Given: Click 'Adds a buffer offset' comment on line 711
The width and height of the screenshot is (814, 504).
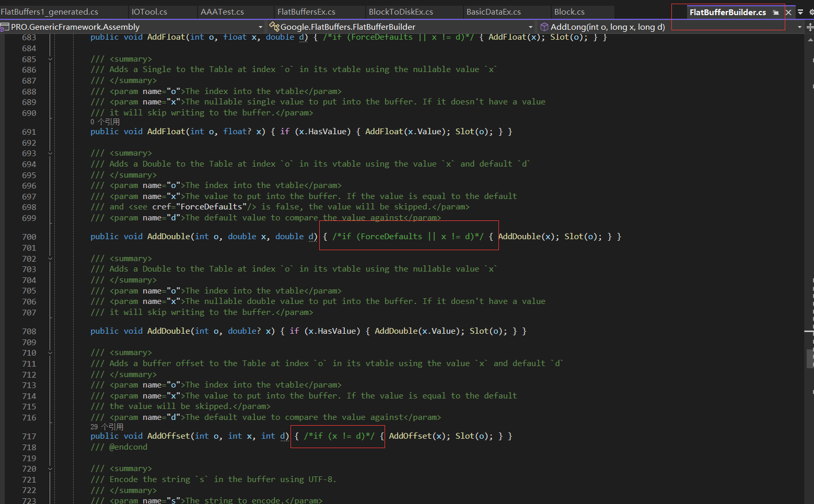Looking at the screenshot, I should pos(157,364).
